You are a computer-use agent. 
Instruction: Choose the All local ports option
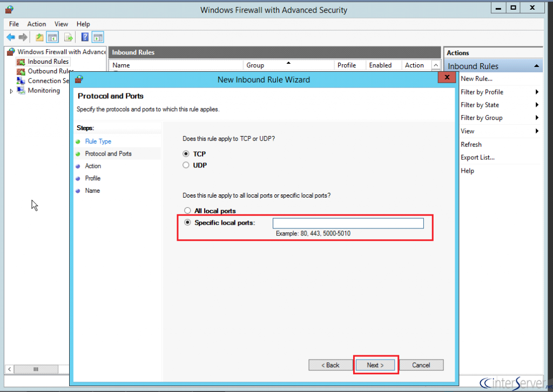187,211
